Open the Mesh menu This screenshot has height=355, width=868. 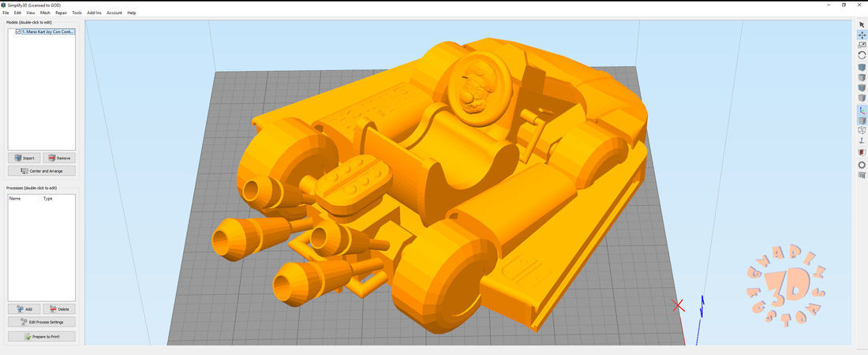click(45, 13)
